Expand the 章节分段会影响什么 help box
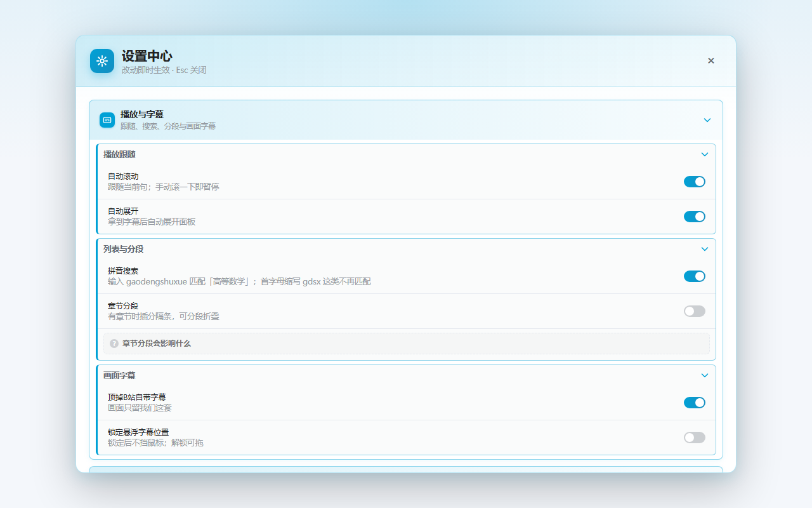Screen dimensions: 812x508 407,344
